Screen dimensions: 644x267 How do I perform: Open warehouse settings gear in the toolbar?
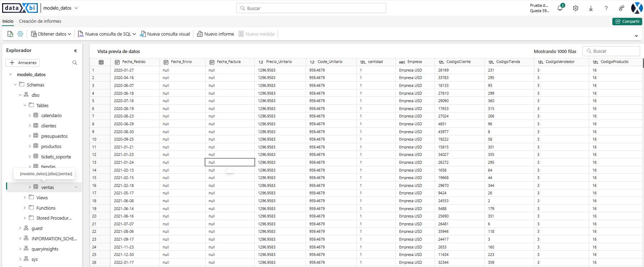(x=20, y=34)
